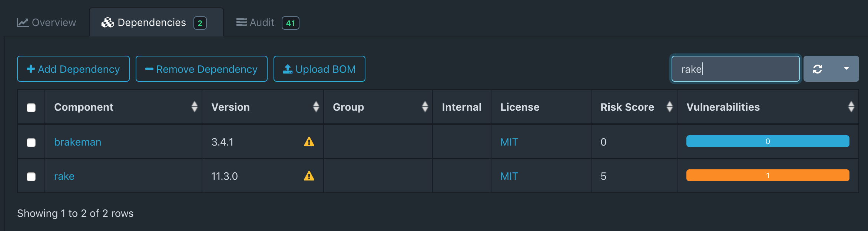Viewport: 868px width, 231px height.
Task: Open the dropdown next to the refresh button
Action: click(x=847, y=68)
